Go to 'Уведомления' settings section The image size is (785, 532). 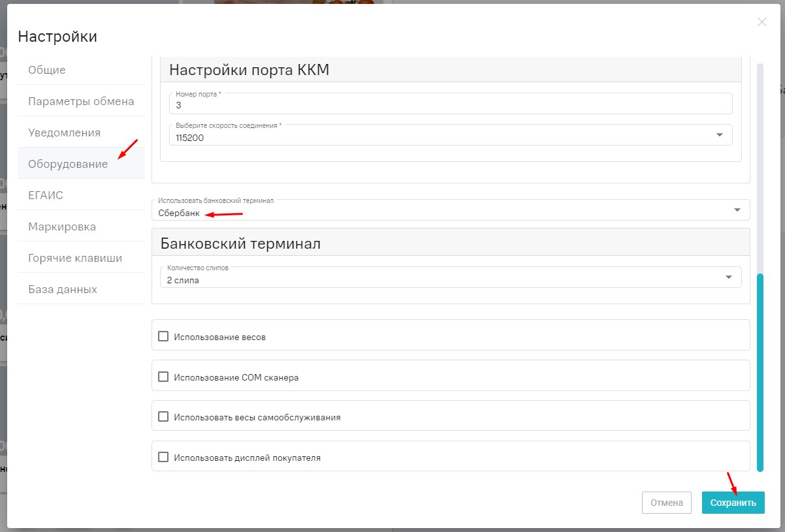tap(64, 133)
